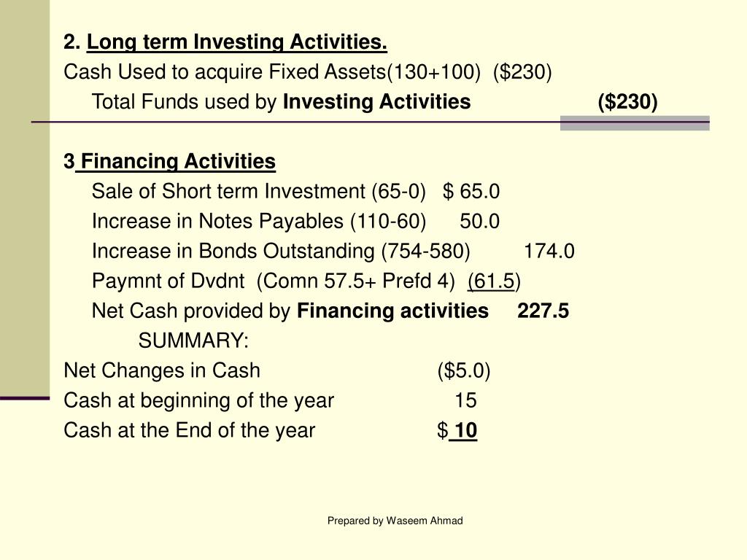This screenshot has width=747, height=560.
Task: Select the 174.0 bonds amount
Action: click(x=549, y=252)
